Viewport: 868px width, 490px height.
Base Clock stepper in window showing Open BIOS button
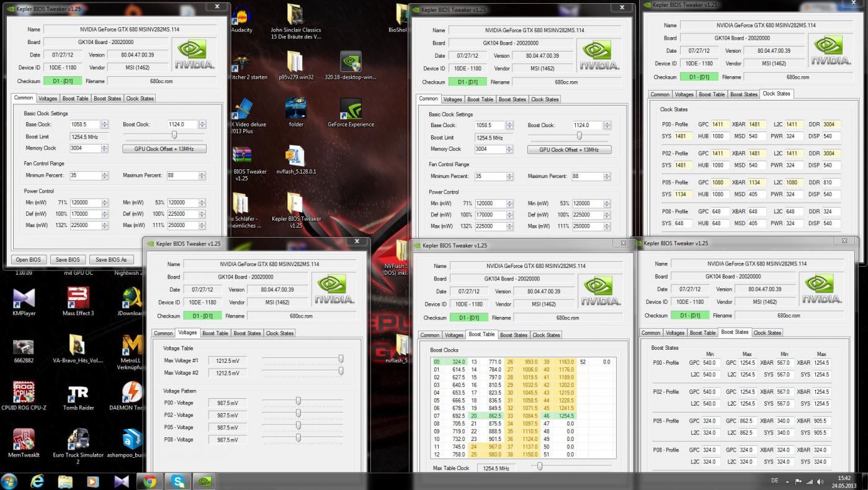pyautogui.click(x=105, y=124)
